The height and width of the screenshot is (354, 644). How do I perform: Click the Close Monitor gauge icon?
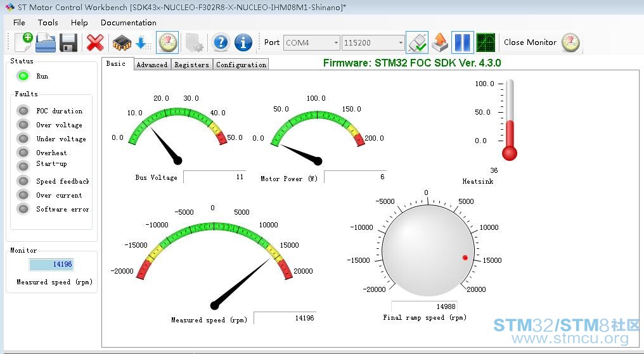[x=570, y=42]
